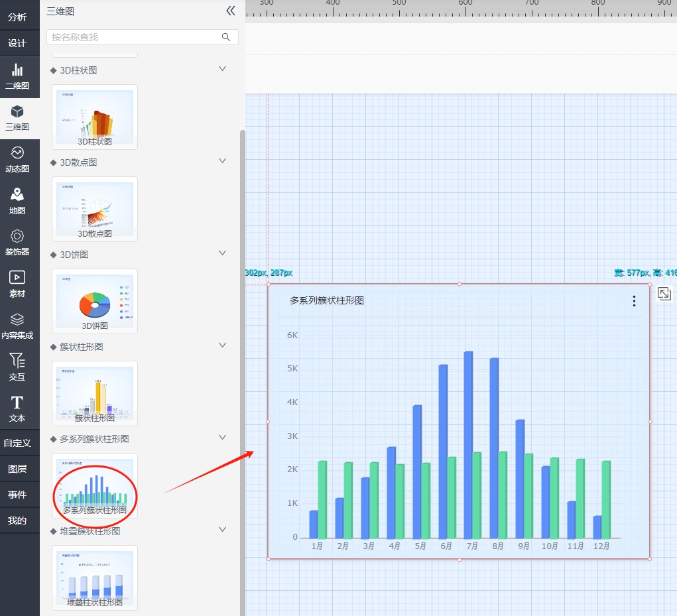Open the chart's three-dot options menu
677x616 pixels.
(x=634, y=301)
